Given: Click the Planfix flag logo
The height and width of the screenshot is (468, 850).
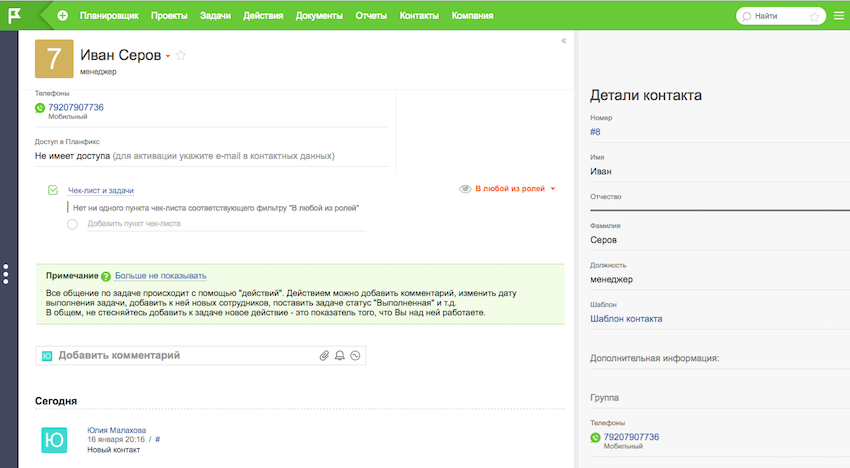Looking at the screenshot, I should click(18, 16).
